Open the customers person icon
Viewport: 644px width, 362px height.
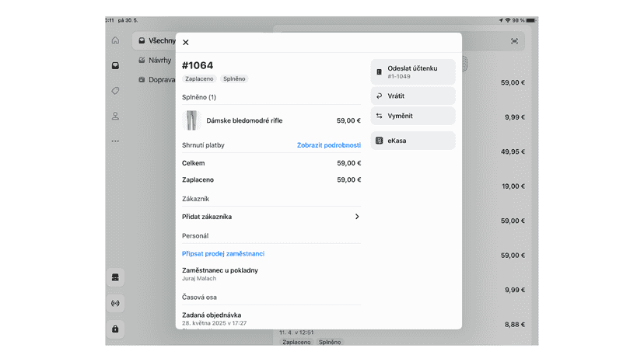coord(115,117)
